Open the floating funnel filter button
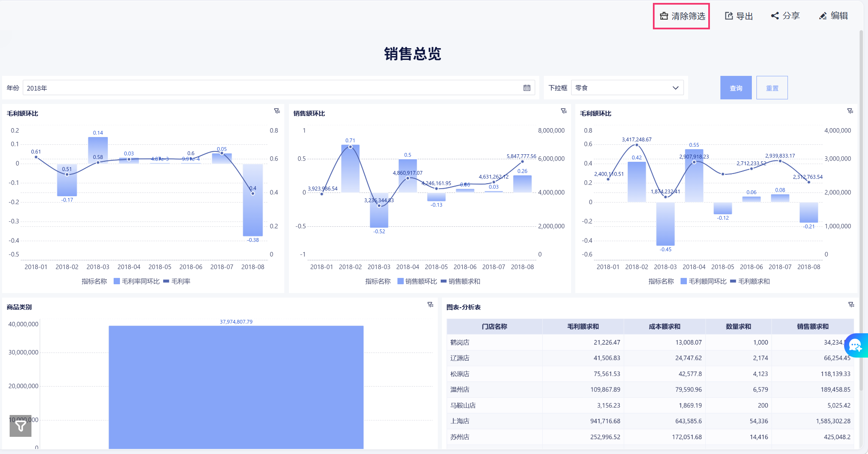Screen dimensions: 868x454 tap(21, 426)
